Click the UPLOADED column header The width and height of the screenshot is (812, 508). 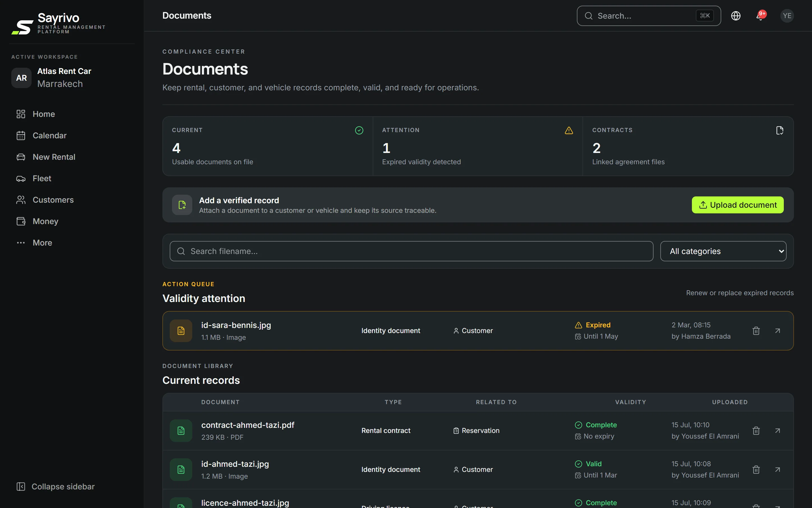[x=730, y=402]
